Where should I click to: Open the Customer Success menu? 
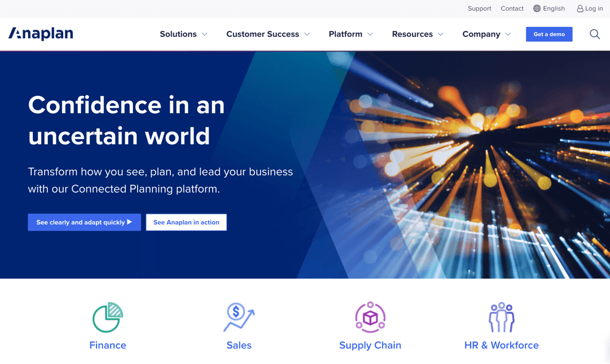(x=263, y=34)
